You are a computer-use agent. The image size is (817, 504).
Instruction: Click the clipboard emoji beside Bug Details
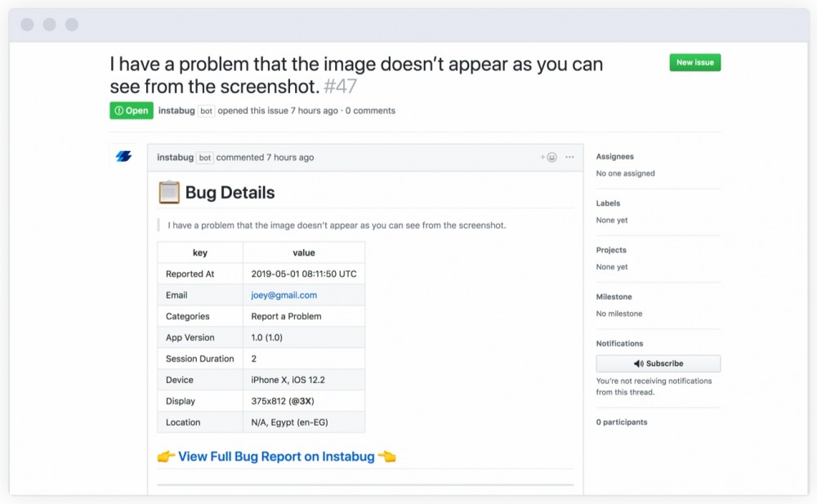tap(169, 192)
